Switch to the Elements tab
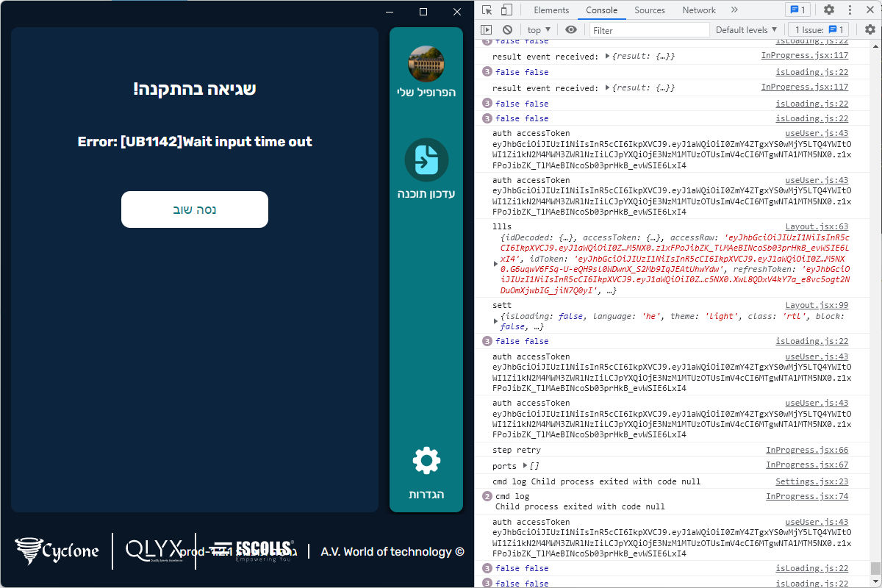Viewport: 882px width, 588px height. pyautogui.click(x=551, y=10)
